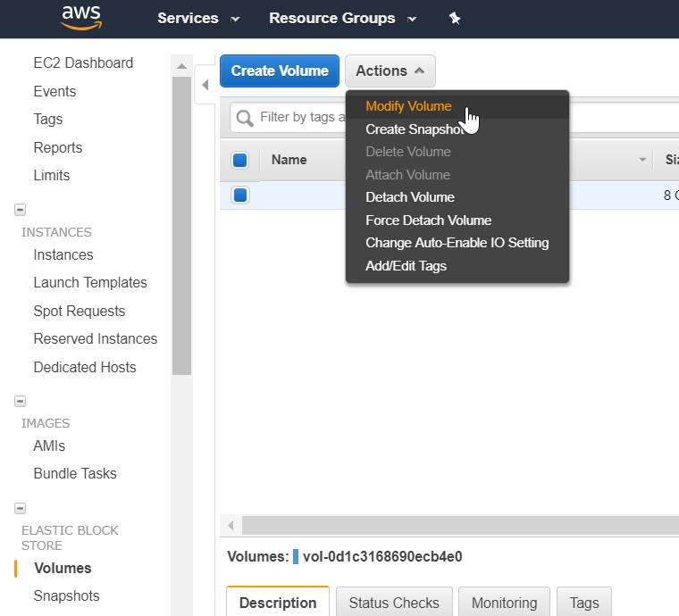
Task: Collapse sidebar using left arrow handle
Action: click(x=205, y=85)
